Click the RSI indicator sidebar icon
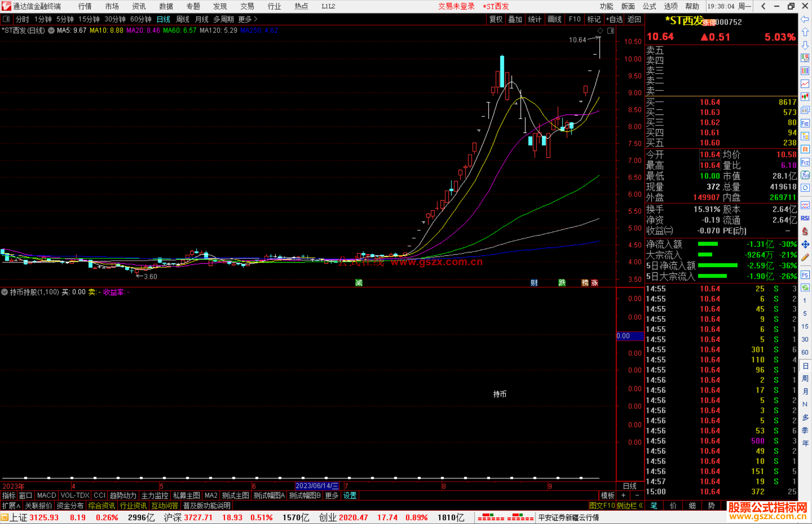 [805, 218]
